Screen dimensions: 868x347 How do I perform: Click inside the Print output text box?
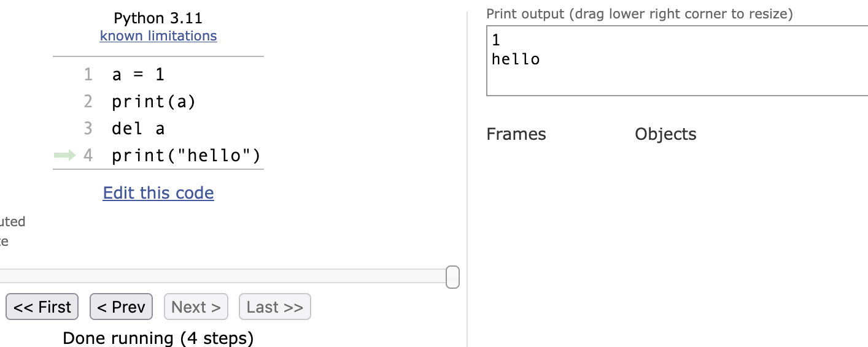point(675,61)
